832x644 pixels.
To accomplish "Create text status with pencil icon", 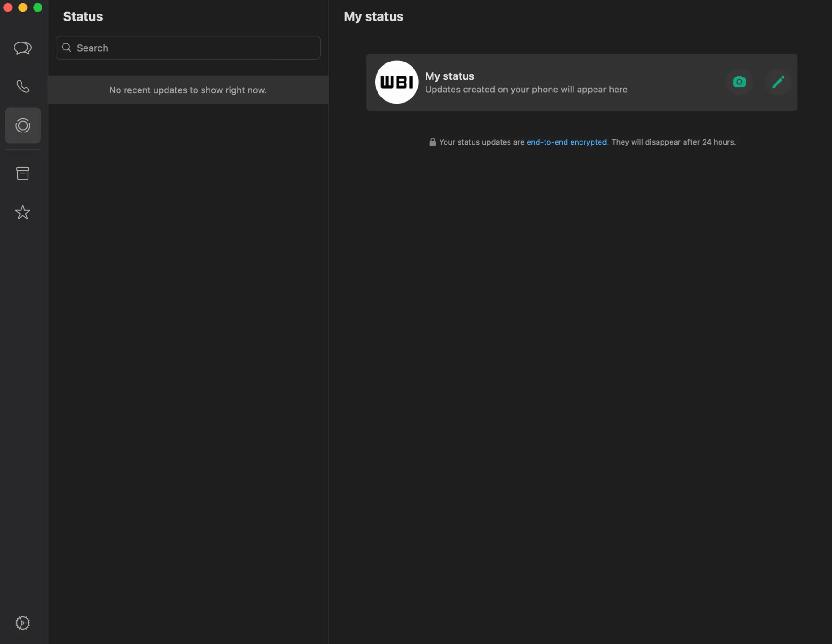I will click(x=778, y=82).
